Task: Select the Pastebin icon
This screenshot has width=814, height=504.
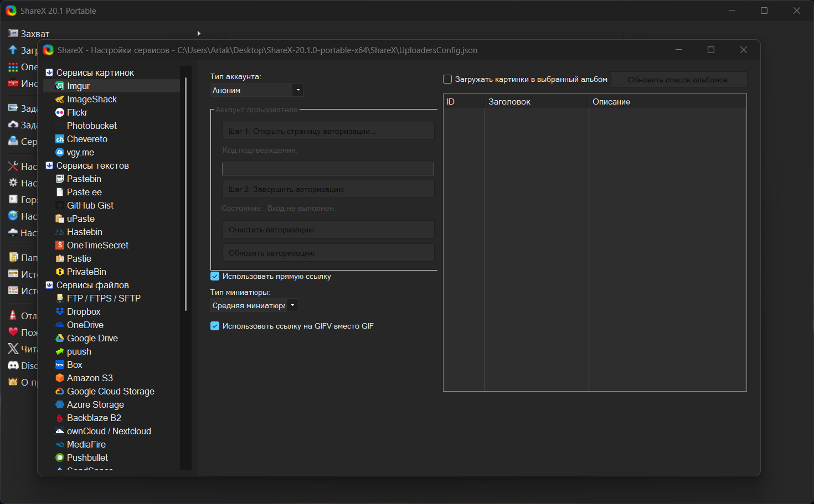Action: click(60, 179)
